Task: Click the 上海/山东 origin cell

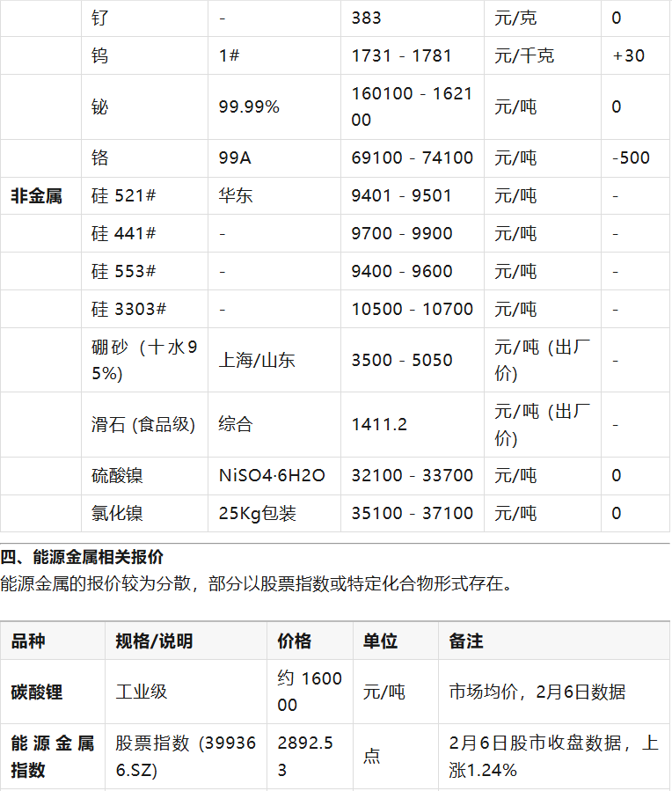Action: pos(257,361)
